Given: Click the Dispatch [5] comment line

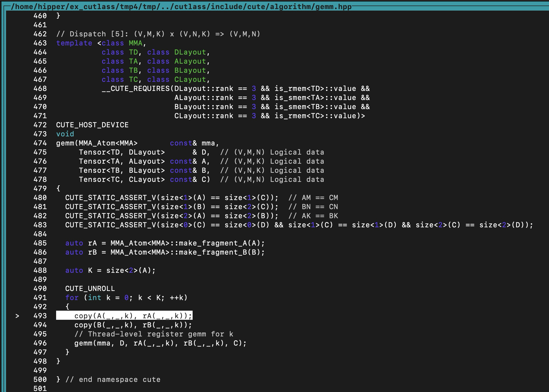Looking at the screenshot, I should tap(158, 34).
